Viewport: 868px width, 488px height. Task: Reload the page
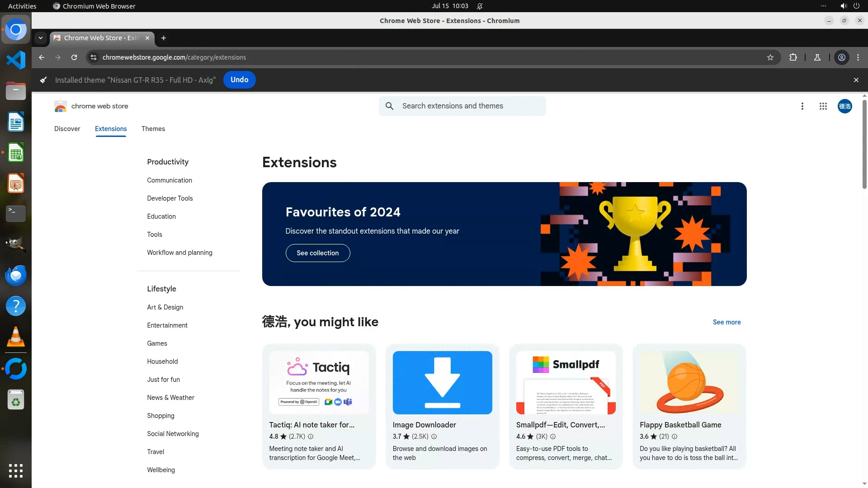click(x=74, y=57)
